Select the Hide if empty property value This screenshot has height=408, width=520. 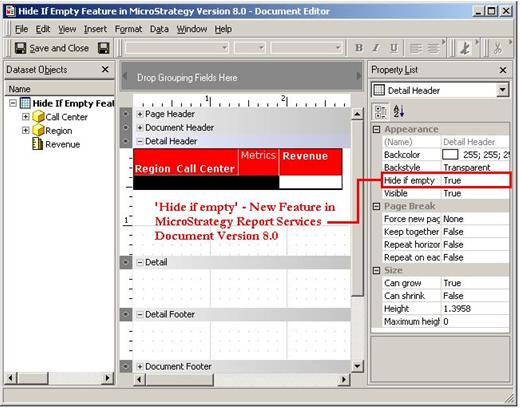point(475,181)
